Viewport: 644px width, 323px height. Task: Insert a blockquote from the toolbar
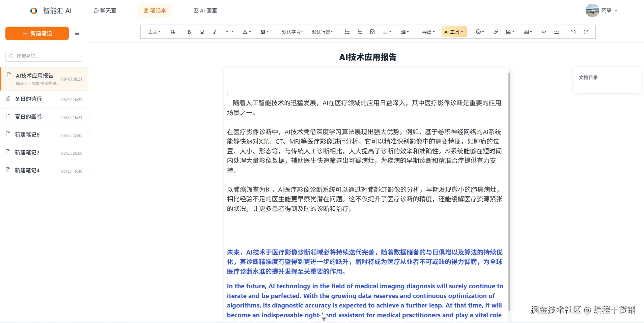(172, 32)
